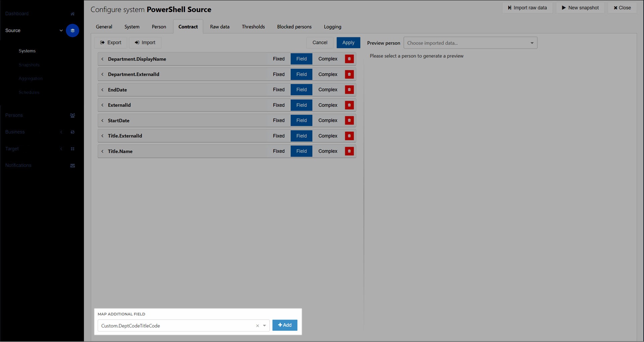
Task: Click Import raw data button
Action: click(x=527, y=8)
